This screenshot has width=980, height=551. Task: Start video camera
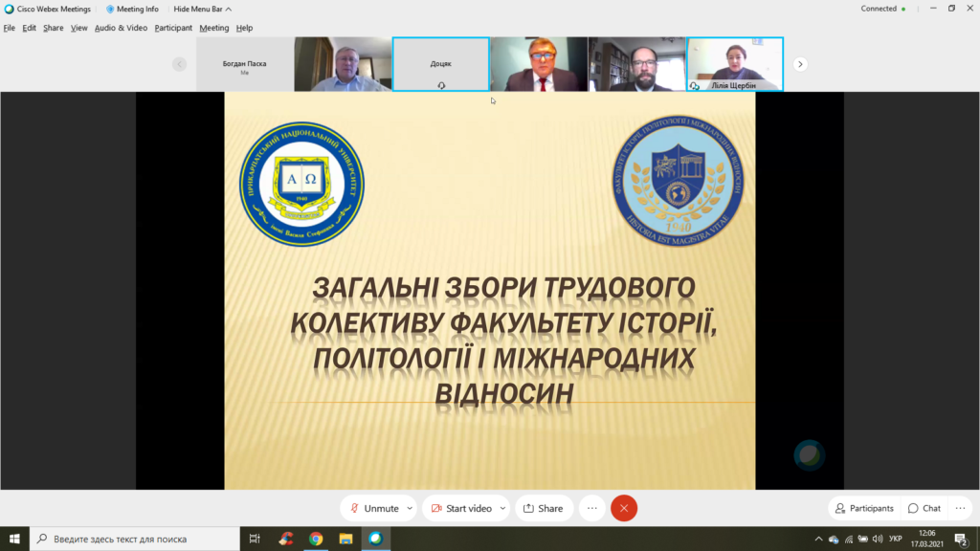pos(461,508)
